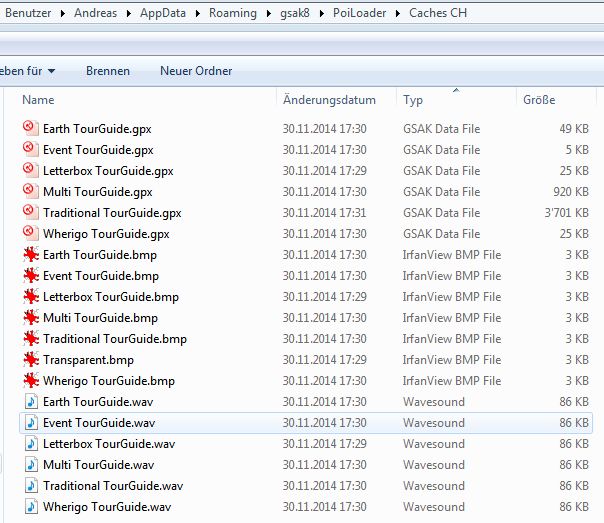Open the 'eben für' dropdown menu
604x523 pixels.
pos(27,71)
